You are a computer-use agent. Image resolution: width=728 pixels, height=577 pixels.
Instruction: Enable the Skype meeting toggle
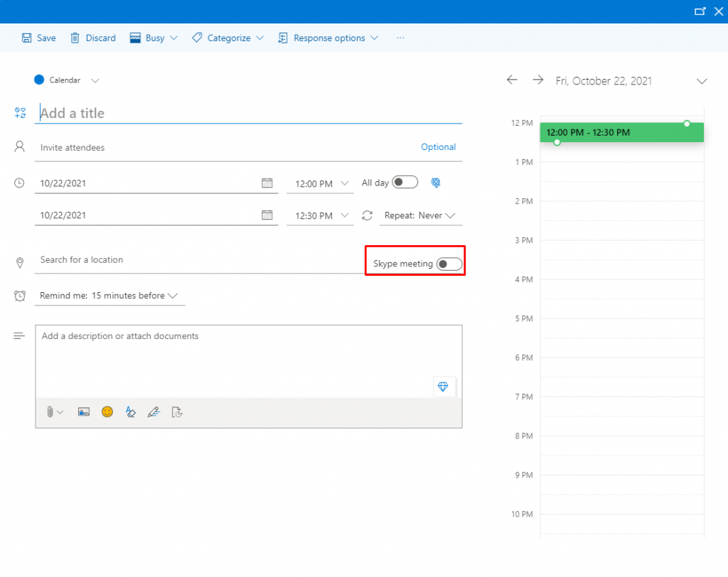click(449, 264)
